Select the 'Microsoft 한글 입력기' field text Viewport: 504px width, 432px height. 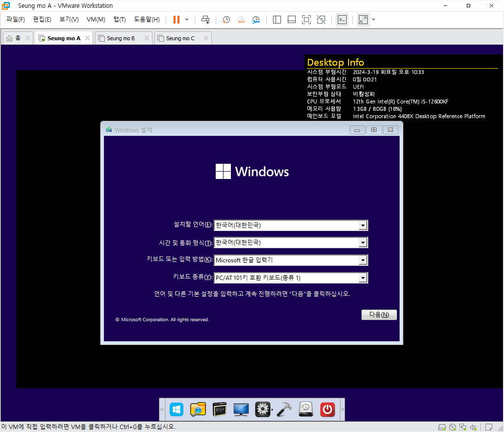point(244,260)
